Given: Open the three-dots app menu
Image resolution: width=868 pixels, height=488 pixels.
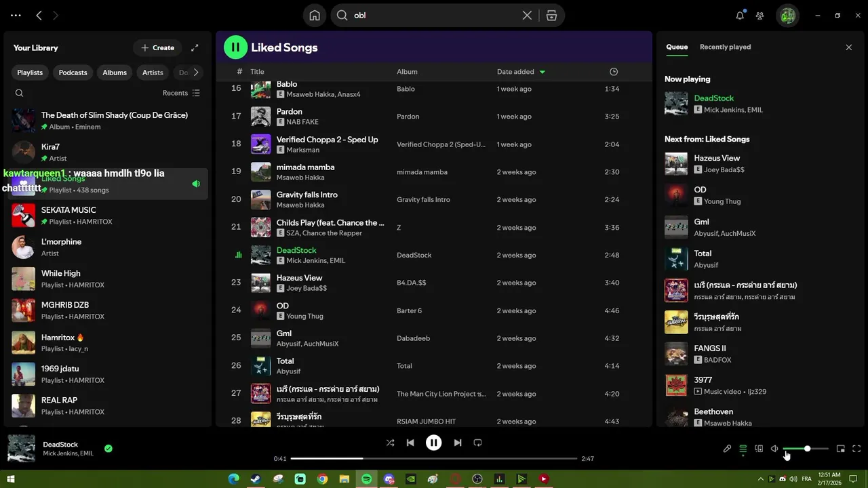Looking at the screenshot, I should click(x=16, y=15).
